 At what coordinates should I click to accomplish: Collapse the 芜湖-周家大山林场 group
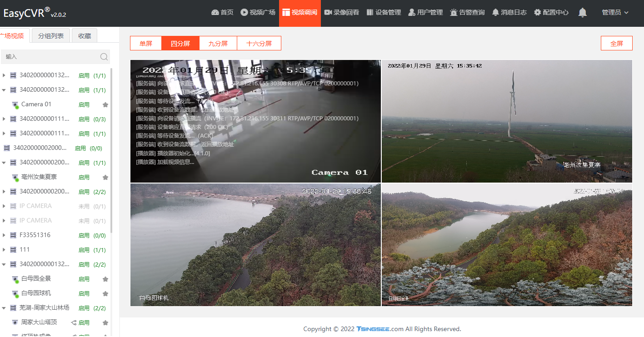[x=4, y=308]
